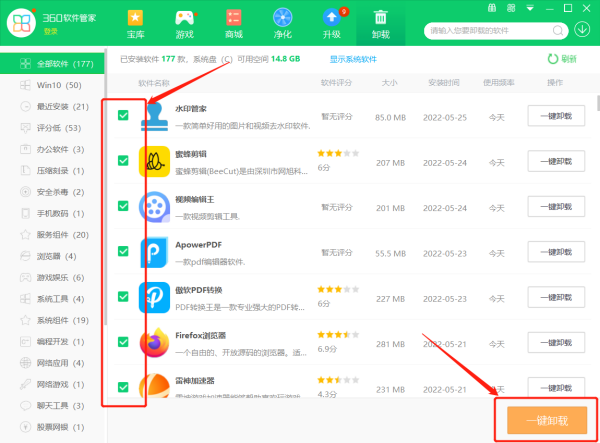Sort by 软件评分 column header
This screenshot has height=443, width=600.
coord(336,83)
